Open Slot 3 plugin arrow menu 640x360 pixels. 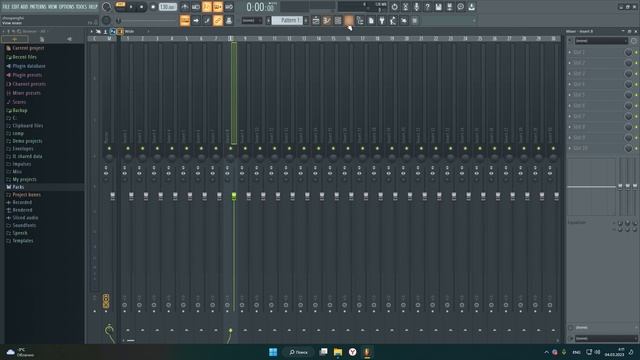pos(570,74)
